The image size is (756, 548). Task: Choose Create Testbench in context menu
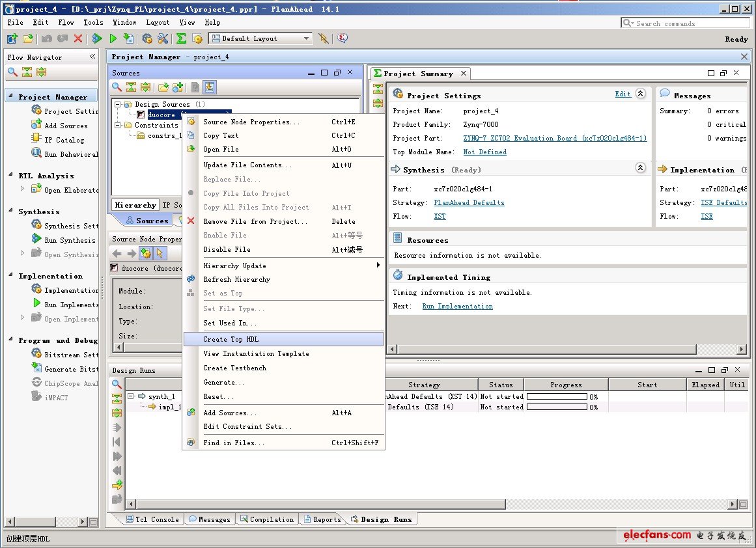point(234,368)
